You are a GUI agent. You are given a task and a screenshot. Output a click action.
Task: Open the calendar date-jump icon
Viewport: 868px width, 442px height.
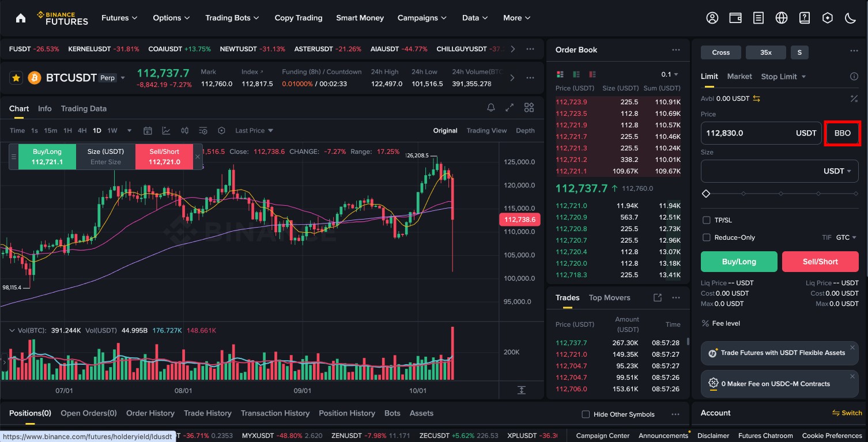coord(148,131)
